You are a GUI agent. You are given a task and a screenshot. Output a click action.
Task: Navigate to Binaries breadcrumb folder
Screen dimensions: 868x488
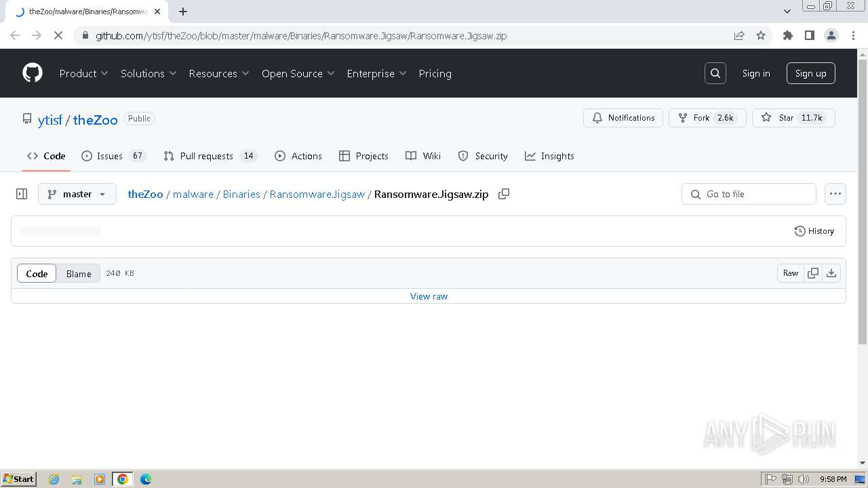[x=241, y=194]
